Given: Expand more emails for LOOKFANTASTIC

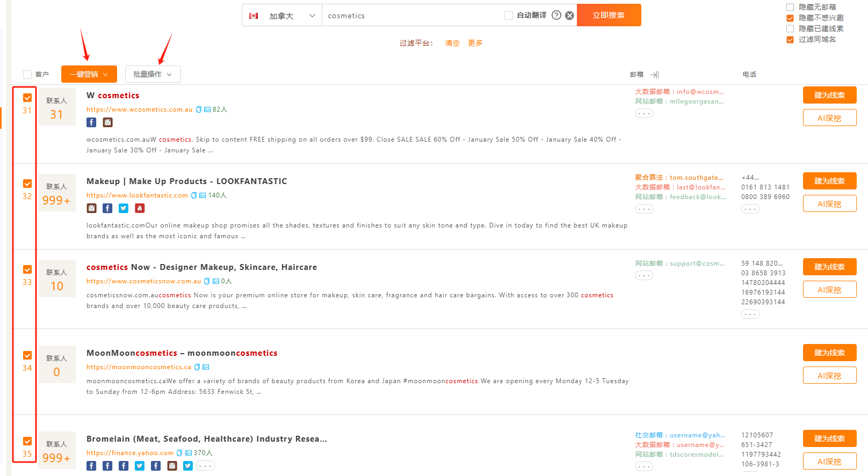Looking at the screenshot, I should tap(644, 209).
